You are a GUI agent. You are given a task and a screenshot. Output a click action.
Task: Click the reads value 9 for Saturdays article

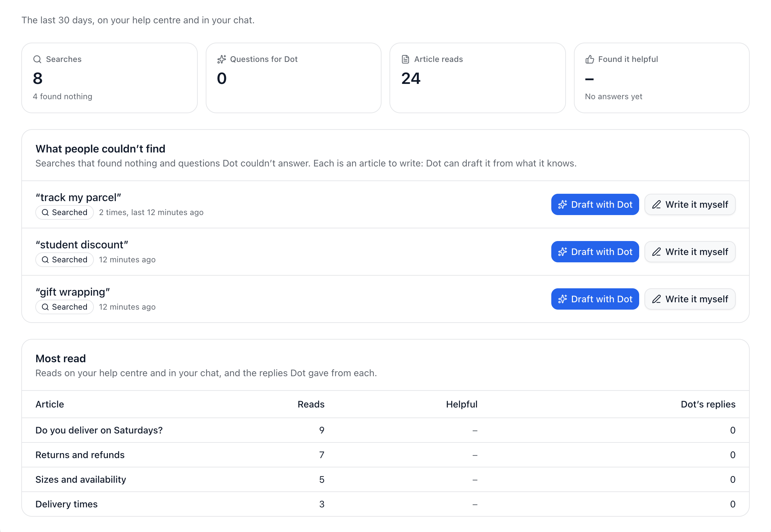click(322, 430)
